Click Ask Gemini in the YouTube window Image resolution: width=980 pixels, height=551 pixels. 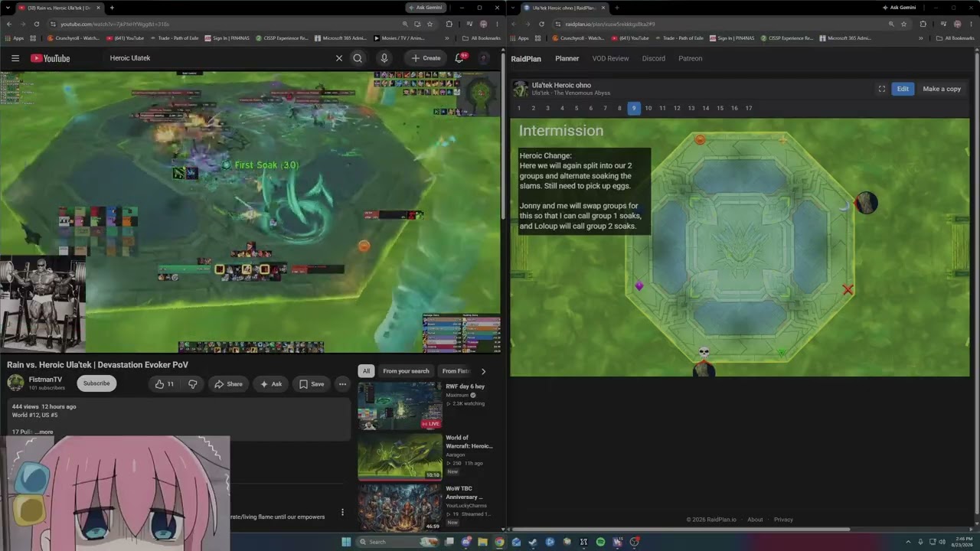[x=426, y=8]
